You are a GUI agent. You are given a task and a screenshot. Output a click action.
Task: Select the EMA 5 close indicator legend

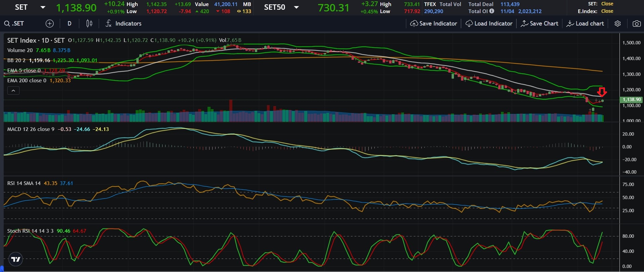point(24,71)
